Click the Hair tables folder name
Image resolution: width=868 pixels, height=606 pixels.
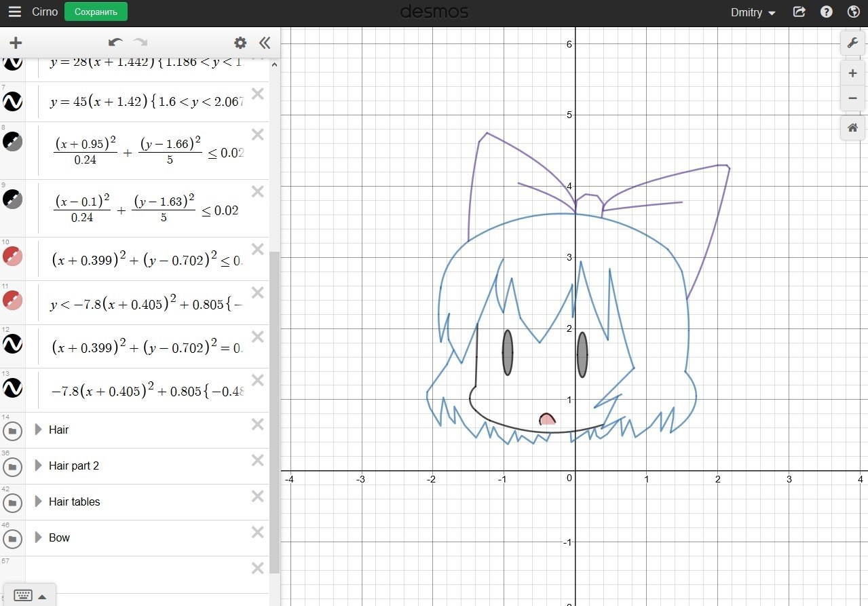pyautogui.click(x=75, y=501)
